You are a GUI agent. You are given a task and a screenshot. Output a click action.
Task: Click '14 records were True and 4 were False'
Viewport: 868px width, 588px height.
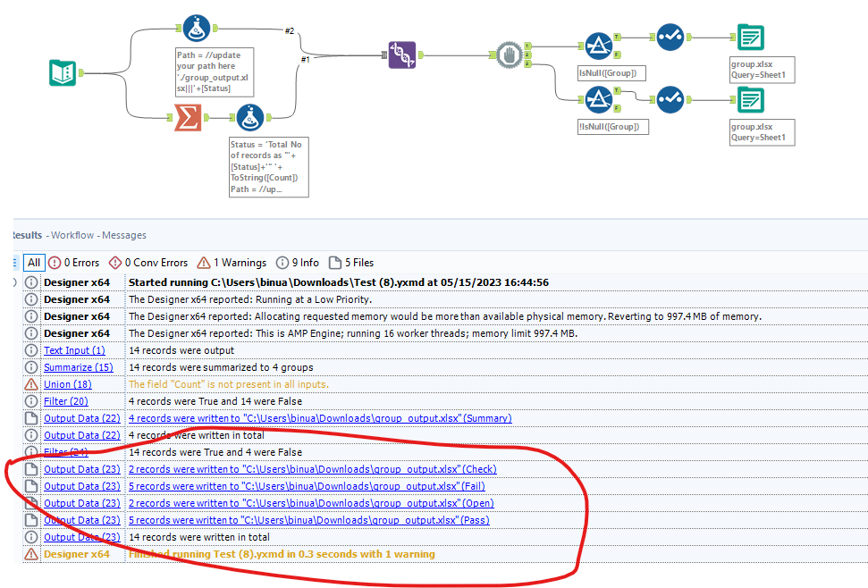pos(215,452)
